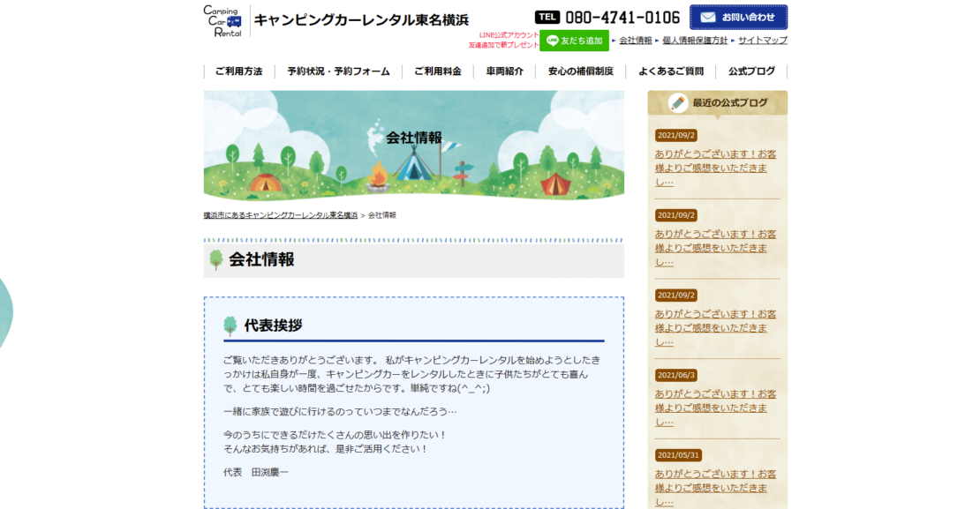The height and width of the screenshot is (509, 980).
Task: Click the pencil icon beside 最近の公式ブログ
Action: pos(677,103)
